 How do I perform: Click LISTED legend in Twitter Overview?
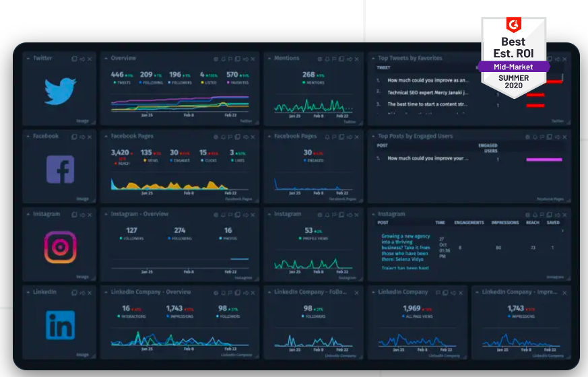click(x=209, y=82)
